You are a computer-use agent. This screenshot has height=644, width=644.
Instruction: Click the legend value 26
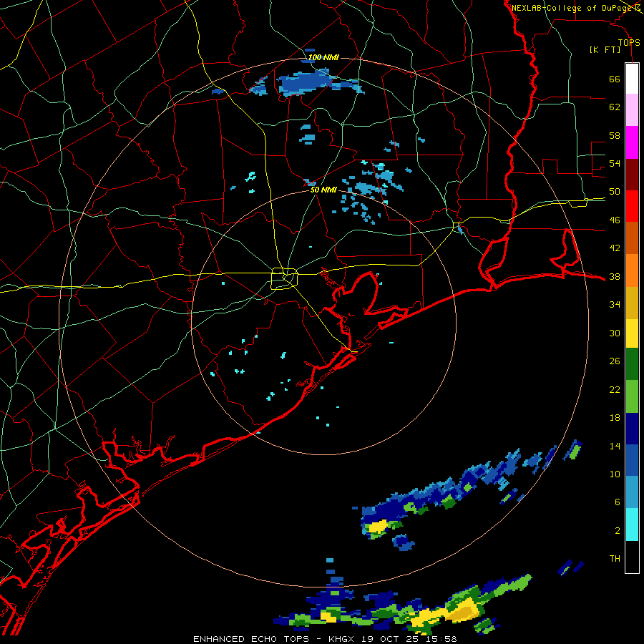[x=615, y=361]
